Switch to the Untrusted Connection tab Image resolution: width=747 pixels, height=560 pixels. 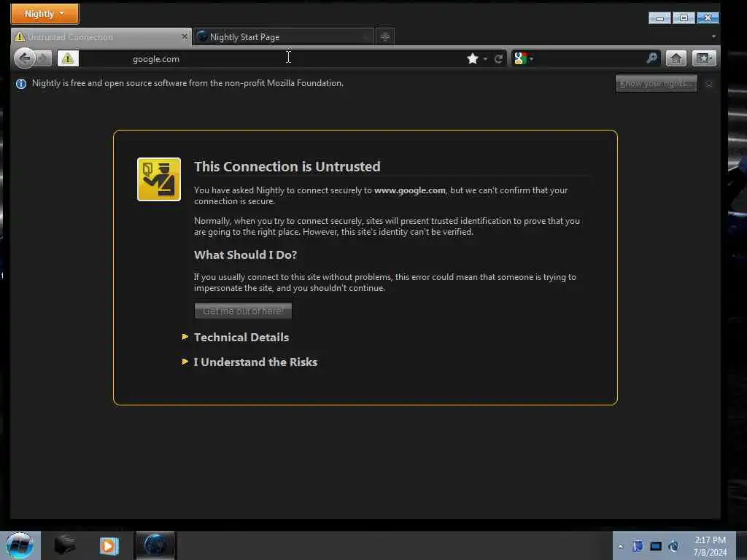(x=101, y=36)
